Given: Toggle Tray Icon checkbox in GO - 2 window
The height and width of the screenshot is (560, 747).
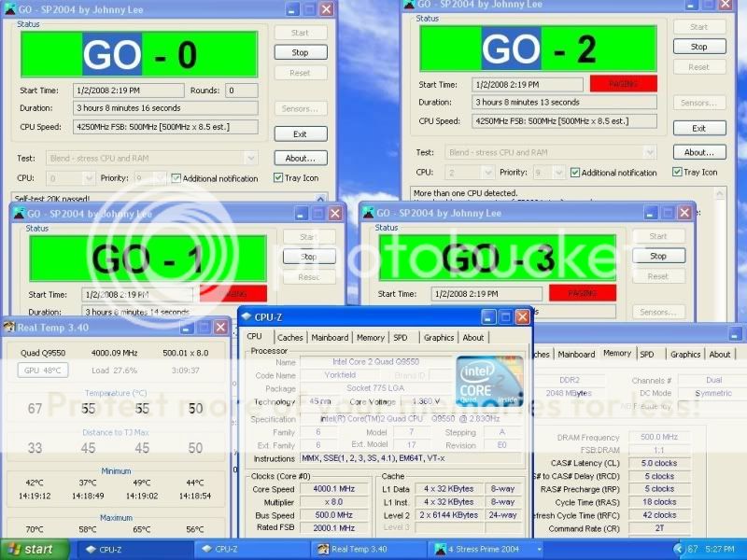Looking at the screenshot, I should point(678,172).
